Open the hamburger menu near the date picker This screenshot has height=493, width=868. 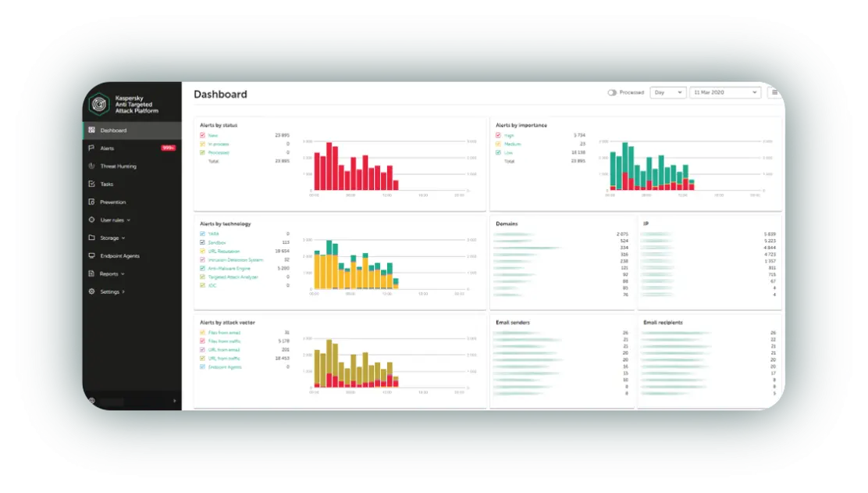pos(774,91)
